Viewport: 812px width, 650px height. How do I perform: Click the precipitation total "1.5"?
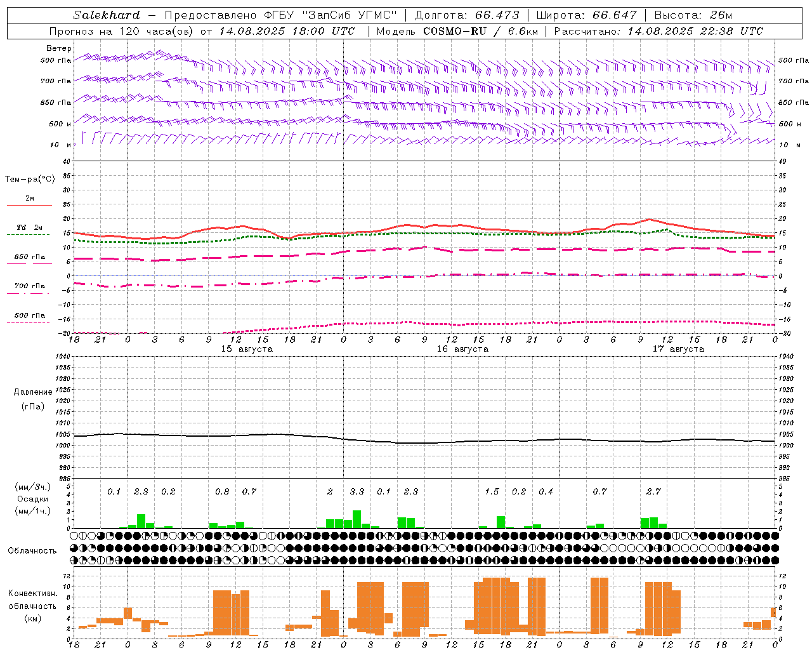[492, 491]
